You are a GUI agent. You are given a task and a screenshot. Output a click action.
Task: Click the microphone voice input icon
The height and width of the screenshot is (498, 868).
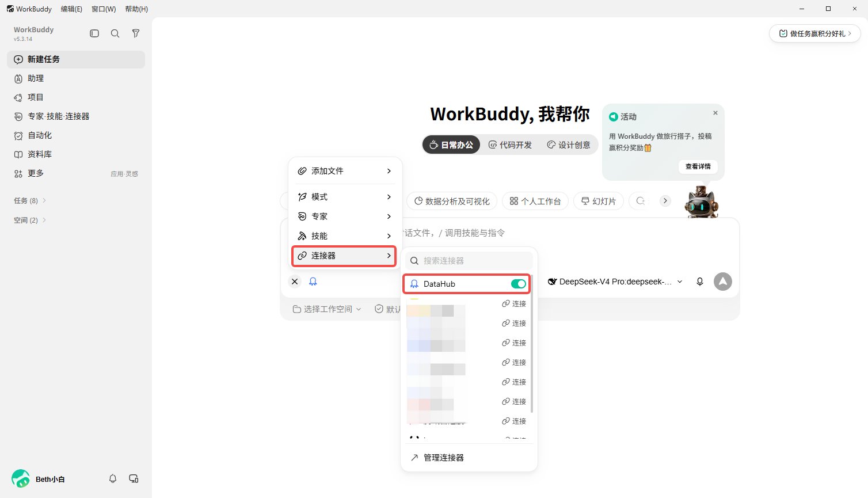700,282
